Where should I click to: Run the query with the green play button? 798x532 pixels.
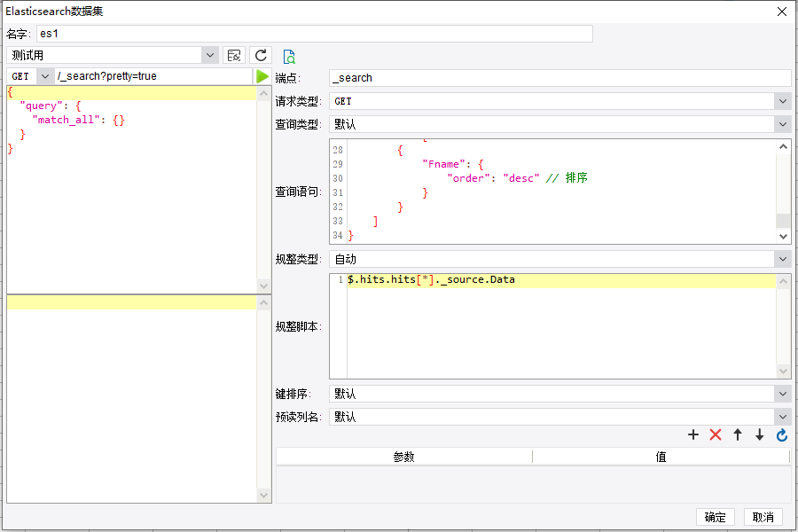click(x=262, y=76)
